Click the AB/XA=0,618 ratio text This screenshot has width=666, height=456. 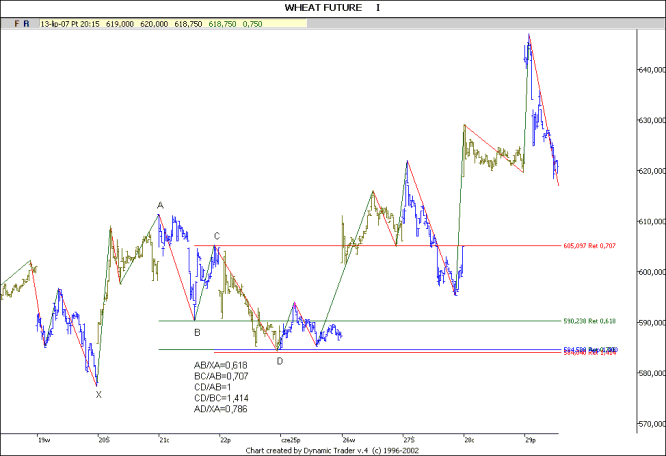point(219,366)
